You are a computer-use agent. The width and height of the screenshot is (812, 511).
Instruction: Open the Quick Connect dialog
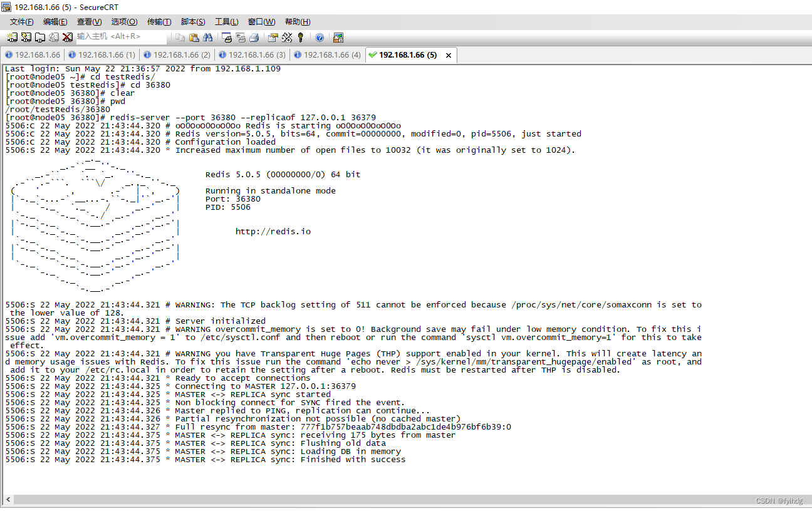(x=26, y=38)
